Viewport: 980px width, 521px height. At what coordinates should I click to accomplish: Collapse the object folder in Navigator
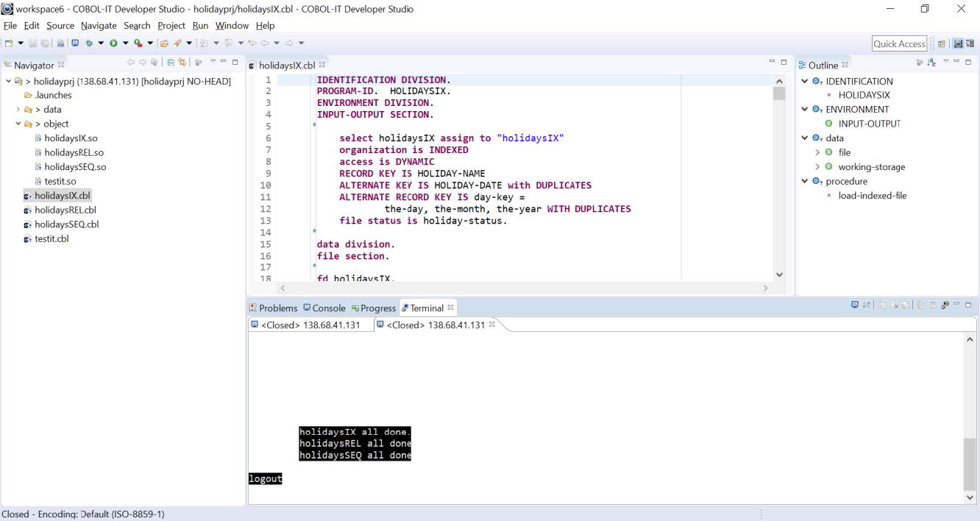coord(18,124)
